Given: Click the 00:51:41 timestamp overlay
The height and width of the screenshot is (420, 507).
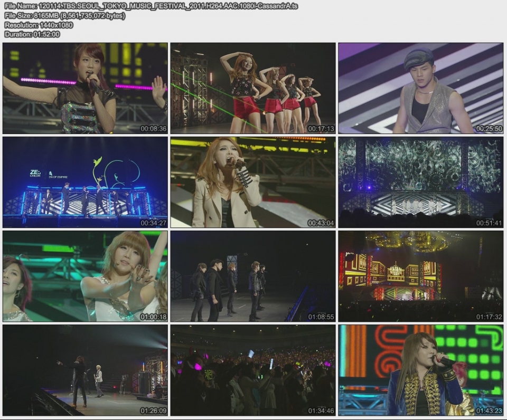Looking at the screenshot, I should click(x=491, y=222).
